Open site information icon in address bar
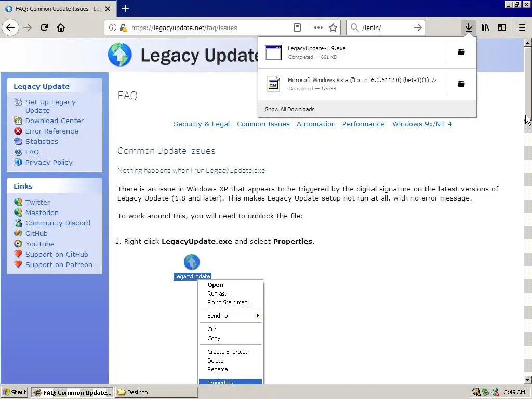 113,28
